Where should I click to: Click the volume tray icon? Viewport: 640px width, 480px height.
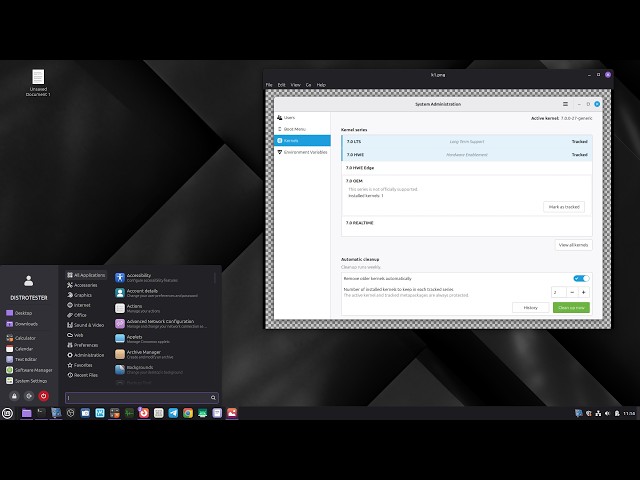click(607, 413)
